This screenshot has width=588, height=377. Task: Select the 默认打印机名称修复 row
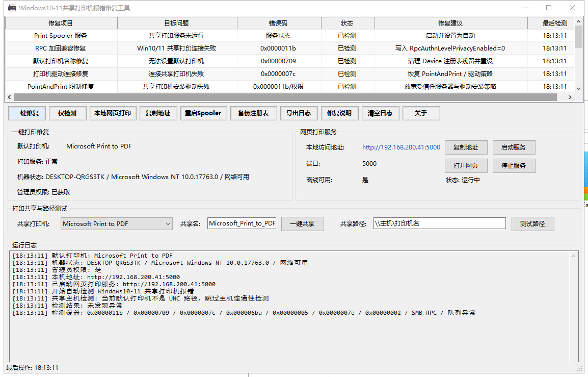[289, 61]
